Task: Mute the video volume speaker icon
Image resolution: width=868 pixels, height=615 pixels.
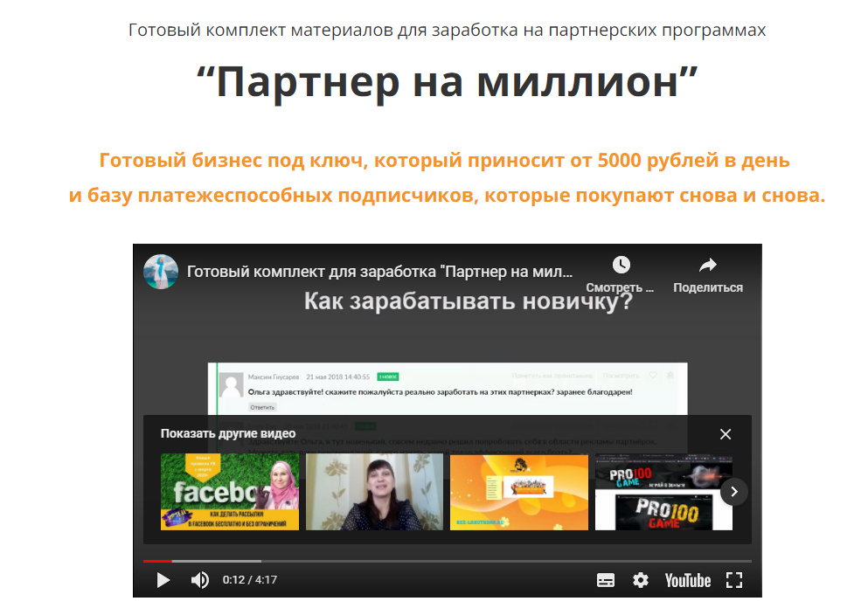Action: pos(200,580)
